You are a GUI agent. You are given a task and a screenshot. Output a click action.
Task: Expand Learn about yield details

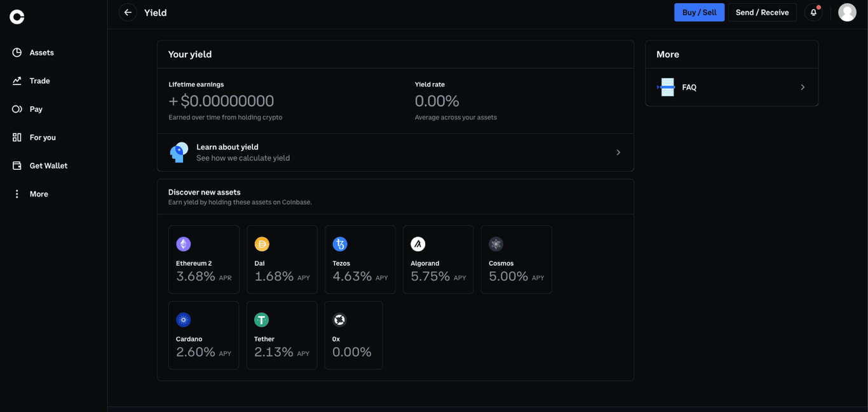tap(617, 152)
